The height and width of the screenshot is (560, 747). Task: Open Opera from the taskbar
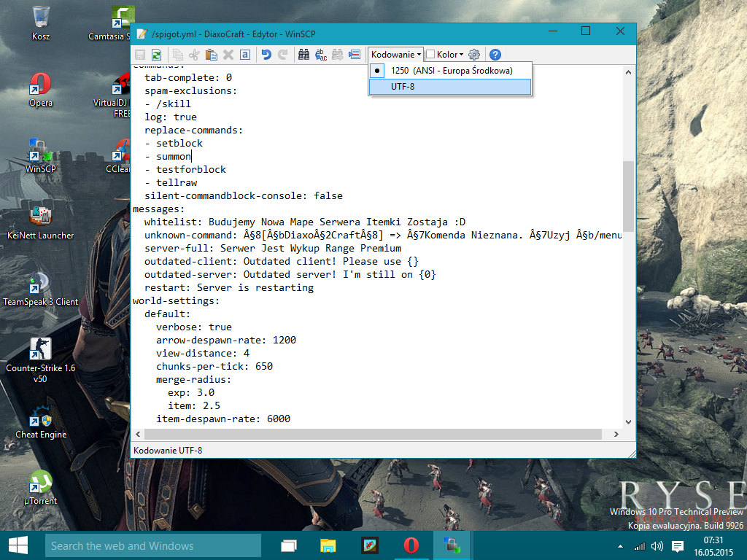[x=411, y=545]
